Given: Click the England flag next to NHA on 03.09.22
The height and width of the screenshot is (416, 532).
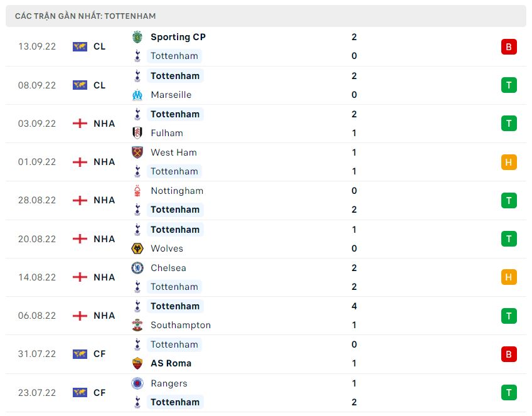Looking at the screenshot, I should tap(79, 123).
